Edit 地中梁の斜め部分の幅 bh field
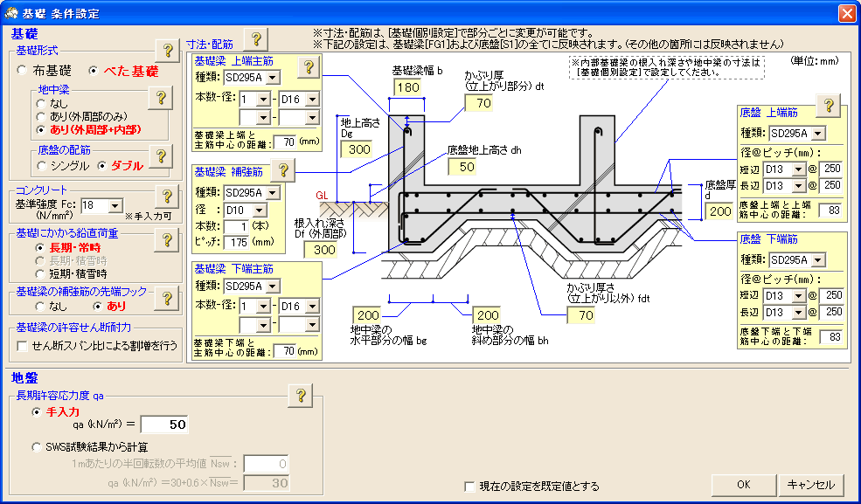This screenshot has width=861, height=504. click(487, 315)
